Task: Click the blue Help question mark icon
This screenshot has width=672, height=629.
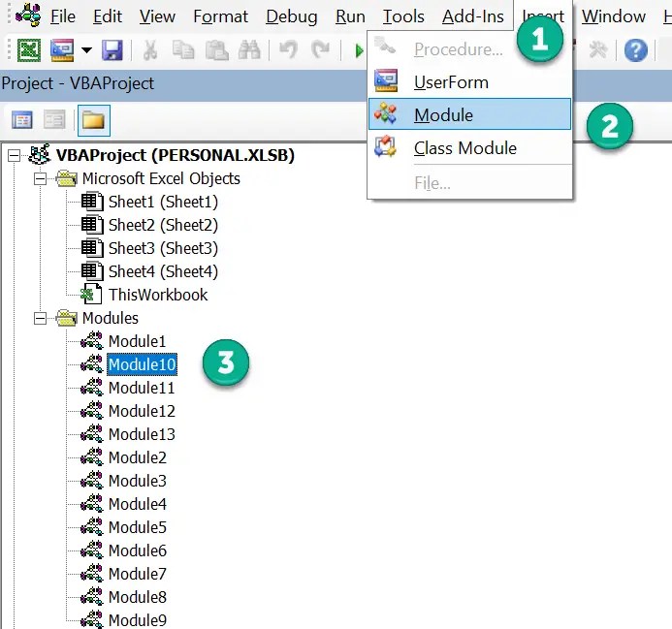Action: pos(635,50)
